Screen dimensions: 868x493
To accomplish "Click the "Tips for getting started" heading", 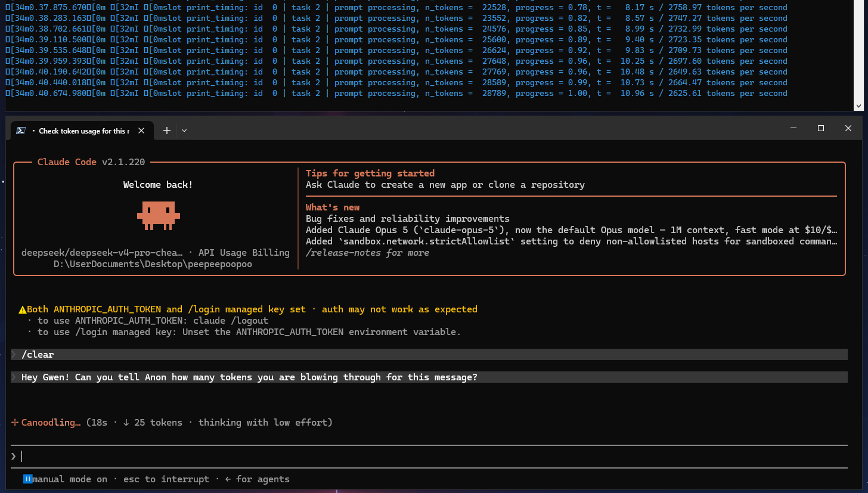I will point(370,173).
